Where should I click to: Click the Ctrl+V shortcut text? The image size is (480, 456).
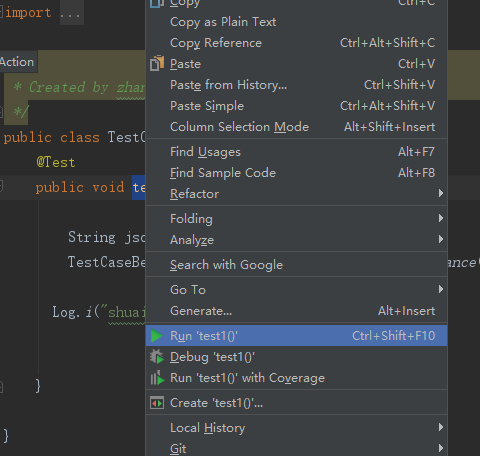tap(416, 64)
